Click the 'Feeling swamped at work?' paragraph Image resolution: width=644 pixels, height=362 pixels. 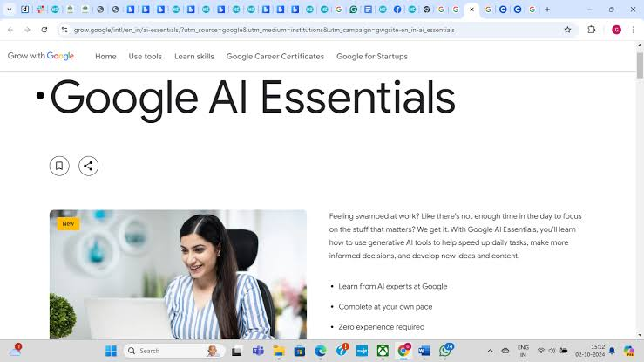coord(455,236)
